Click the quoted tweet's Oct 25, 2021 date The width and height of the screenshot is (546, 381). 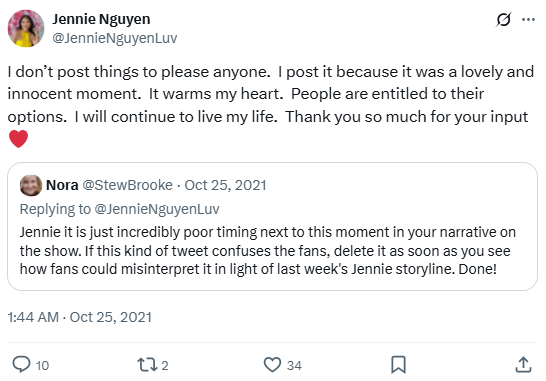225,185
